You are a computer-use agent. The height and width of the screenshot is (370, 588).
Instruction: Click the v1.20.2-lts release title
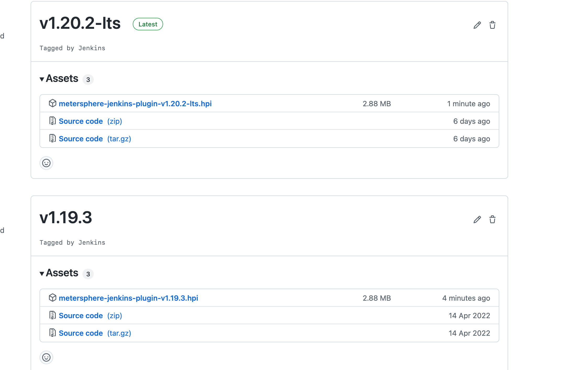click(80, 24)
